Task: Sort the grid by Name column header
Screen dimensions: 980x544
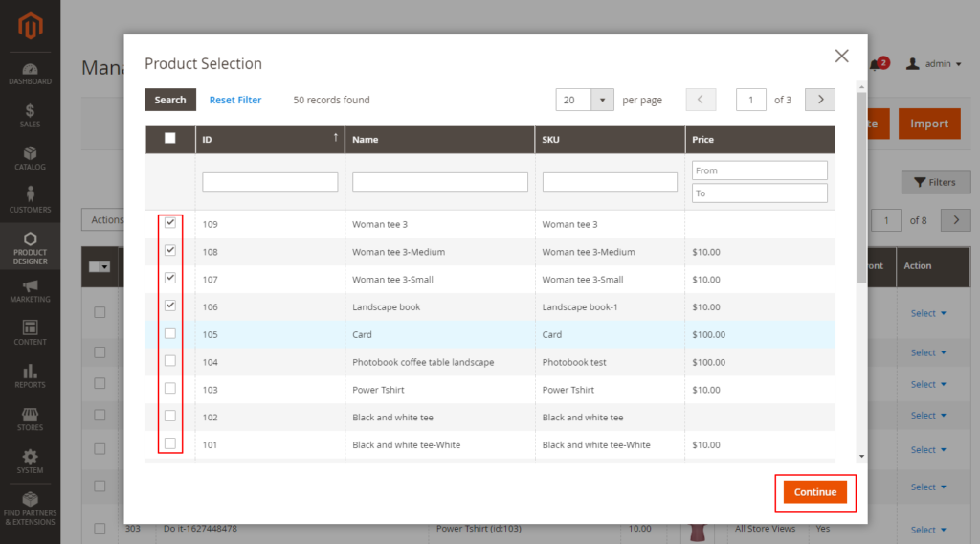Action: [x=438, y=140]
